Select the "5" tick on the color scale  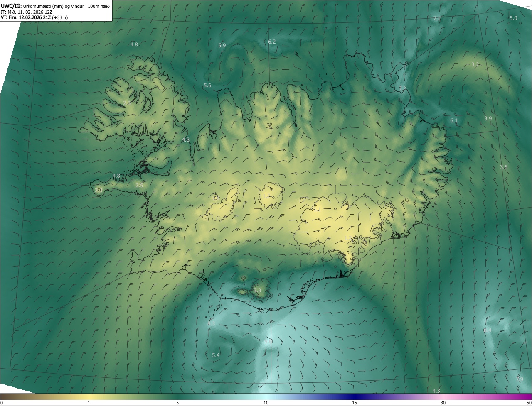177,403
